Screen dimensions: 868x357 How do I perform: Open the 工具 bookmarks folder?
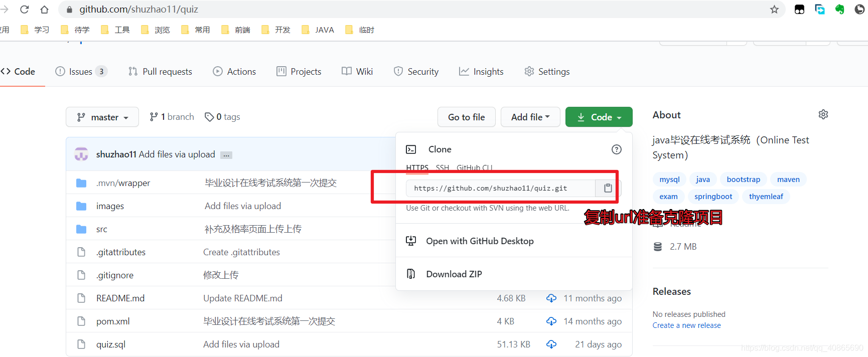(x=116, y=30)
